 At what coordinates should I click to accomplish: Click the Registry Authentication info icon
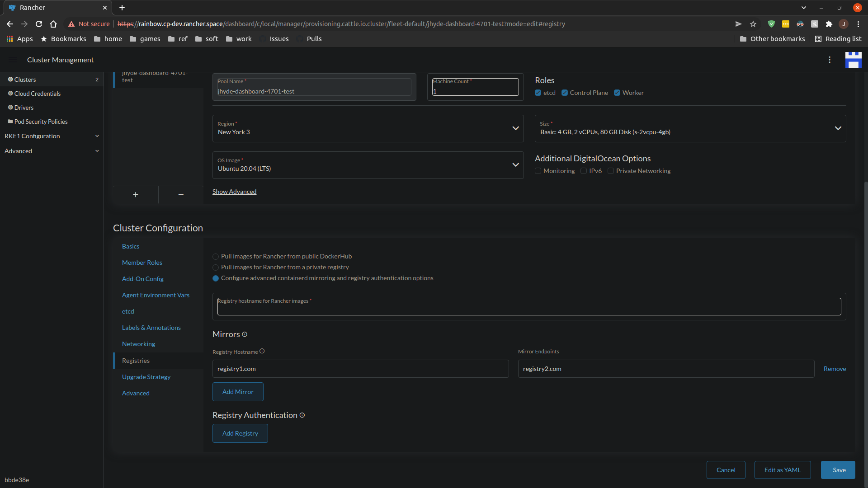(302, 415)
